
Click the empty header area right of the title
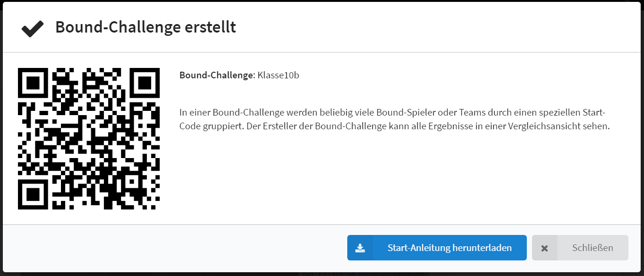[425, 27]
